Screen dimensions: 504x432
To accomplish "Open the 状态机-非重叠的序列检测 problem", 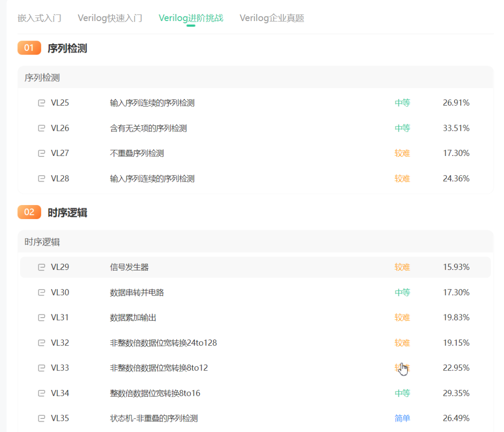I will pyautogui.click(x=149, y=418).
